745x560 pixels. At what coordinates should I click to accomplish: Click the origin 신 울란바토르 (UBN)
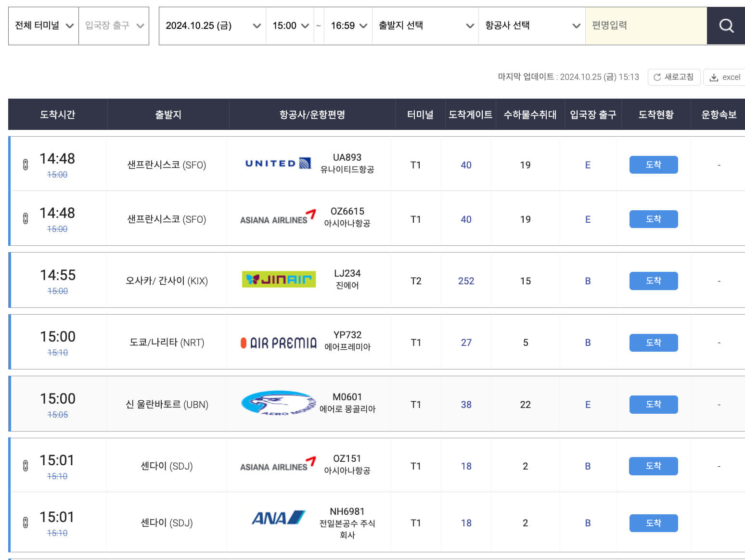(x=167, y=405)
